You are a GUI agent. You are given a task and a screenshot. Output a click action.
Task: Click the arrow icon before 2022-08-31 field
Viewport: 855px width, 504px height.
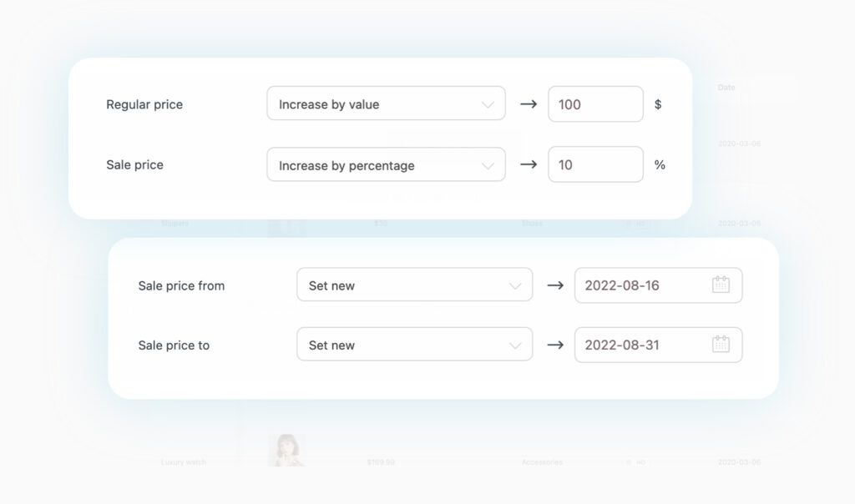click(556, 344)
